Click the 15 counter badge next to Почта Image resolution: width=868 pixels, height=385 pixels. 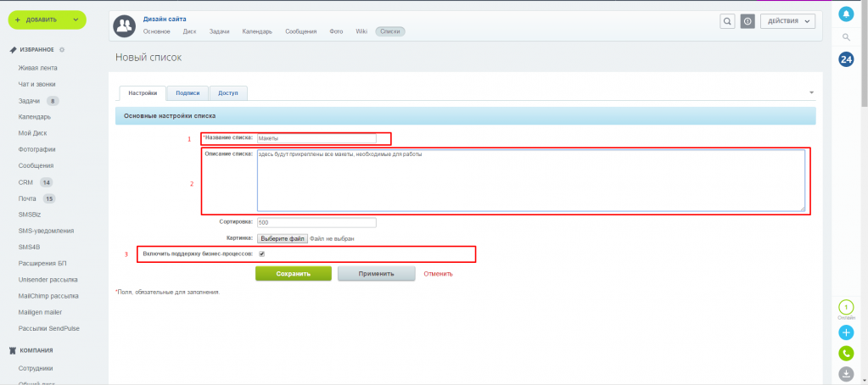click(x=49, y=198)
